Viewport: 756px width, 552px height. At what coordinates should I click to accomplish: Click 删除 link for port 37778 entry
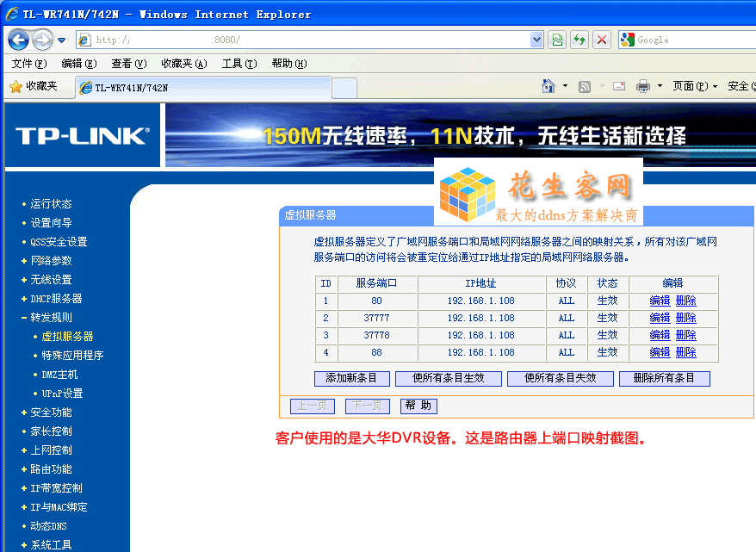click(x=685, y=335)
